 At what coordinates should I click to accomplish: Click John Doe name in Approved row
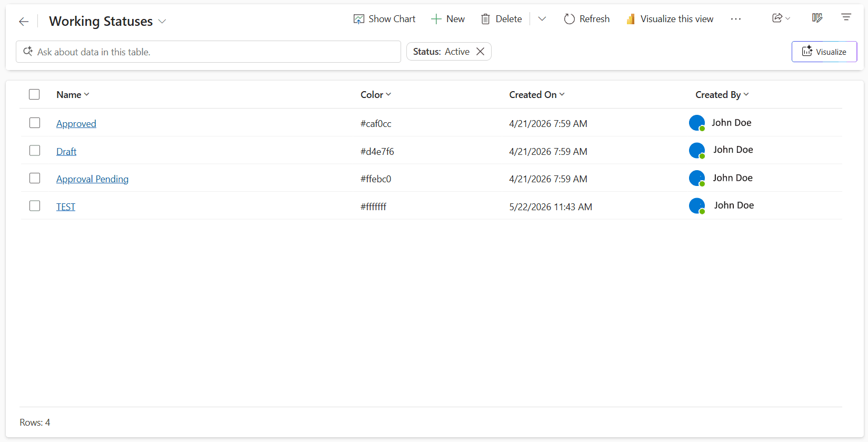pos(732,123)
